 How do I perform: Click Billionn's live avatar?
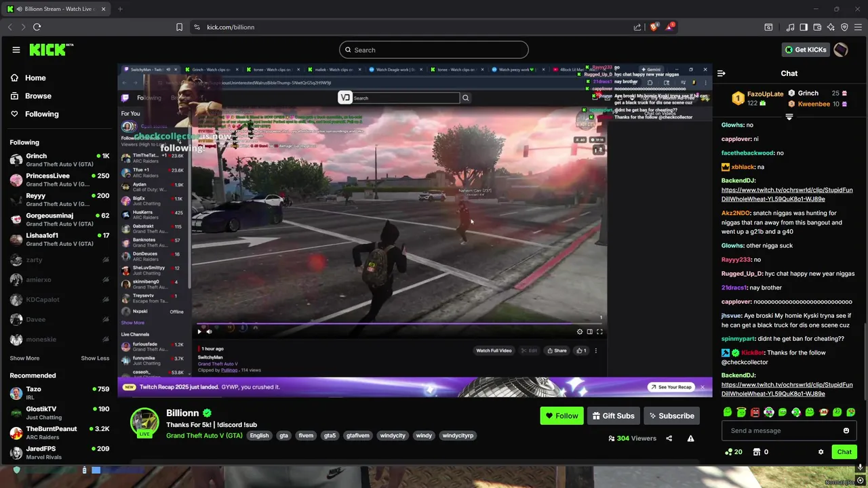click(144, 422)
